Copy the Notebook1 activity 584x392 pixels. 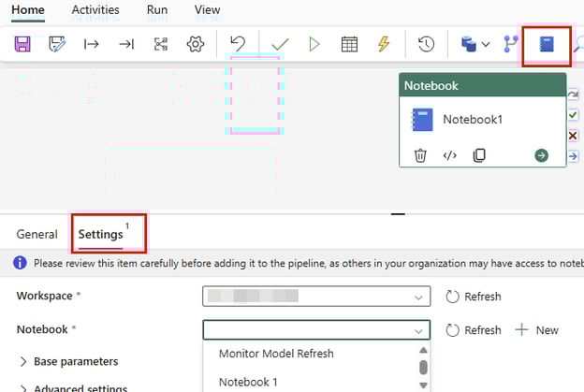(479, 155)
